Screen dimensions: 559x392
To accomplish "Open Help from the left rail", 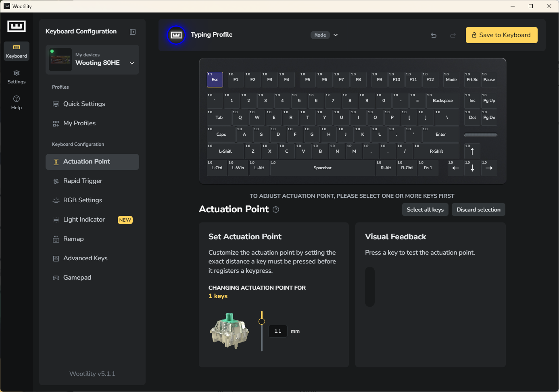I will click(17, 102).
